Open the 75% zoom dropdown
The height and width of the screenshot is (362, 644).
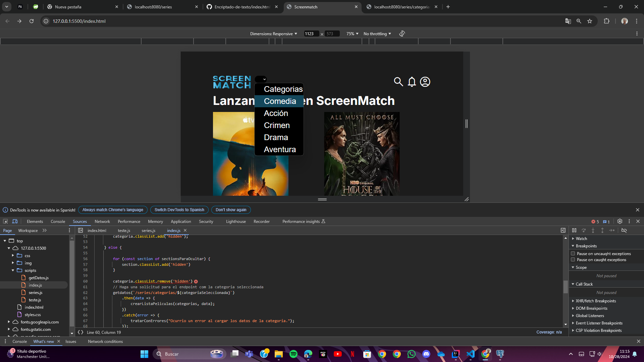pos(352,34)
